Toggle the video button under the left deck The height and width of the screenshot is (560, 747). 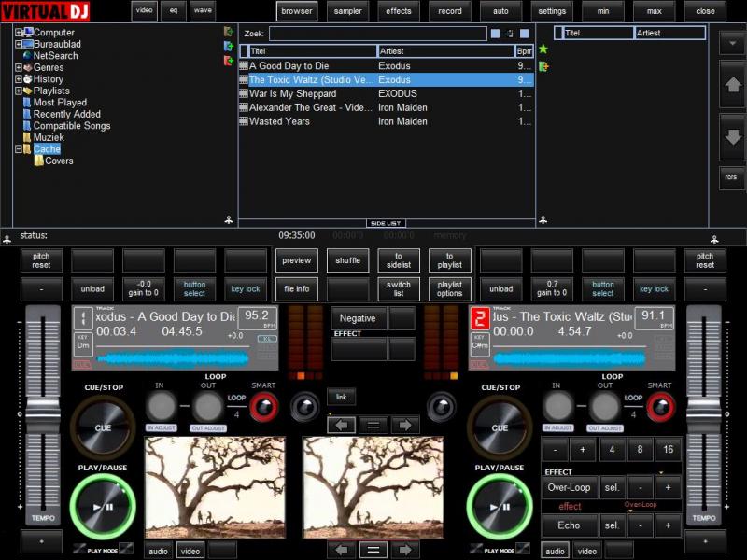click(190, 551)
